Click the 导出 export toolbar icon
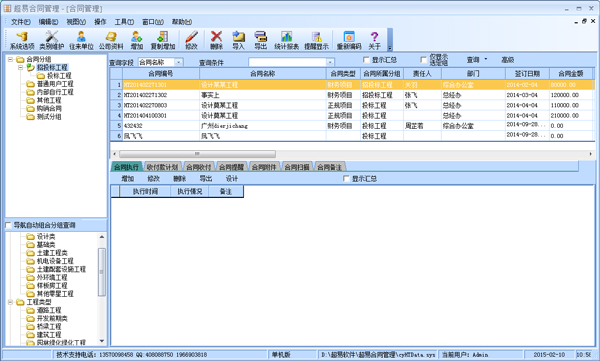 click(261, 40)
